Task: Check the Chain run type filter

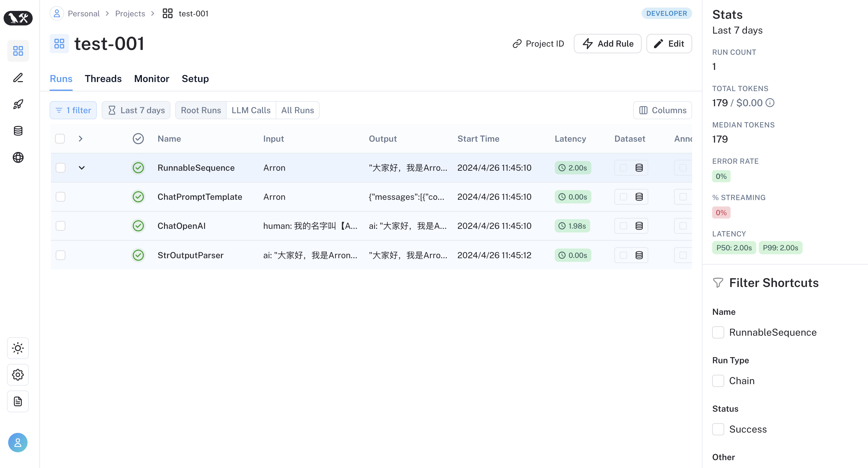Action: [718, 381]
